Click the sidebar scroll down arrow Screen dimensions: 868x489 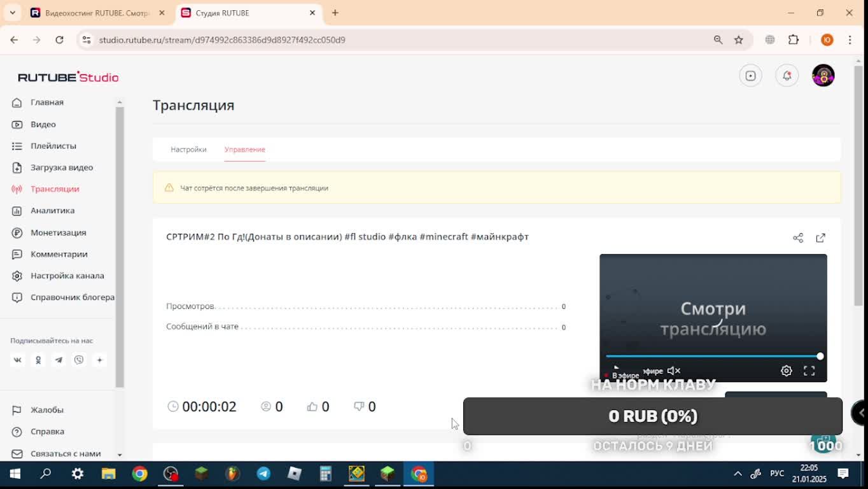pyautogui.click(x=120, y=454)
